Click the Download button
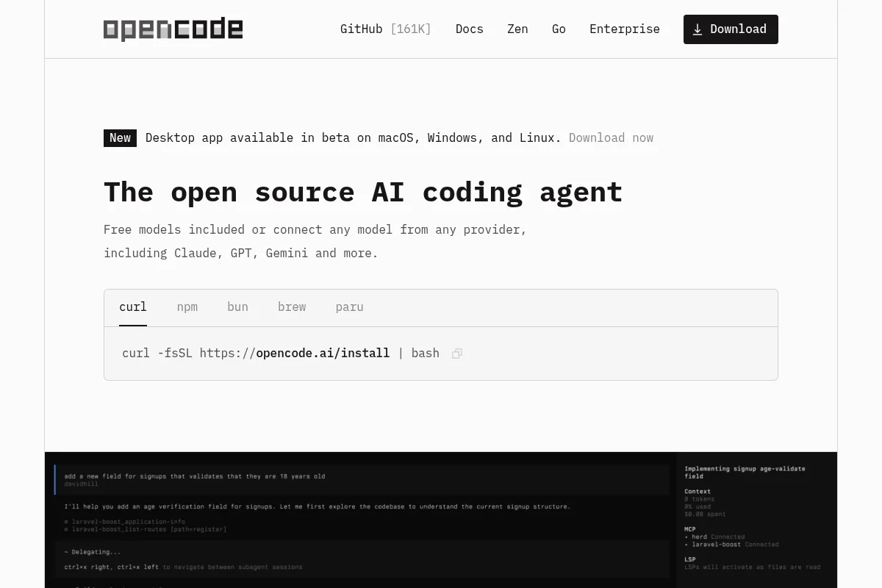The height and width of the screenshot is (588, 882). (x=731, y=29)
